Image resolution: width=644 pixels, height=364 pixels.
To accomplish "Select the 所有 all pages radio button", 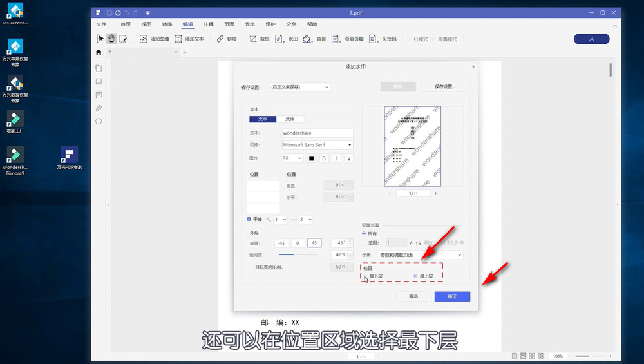I will pos(364,233).
